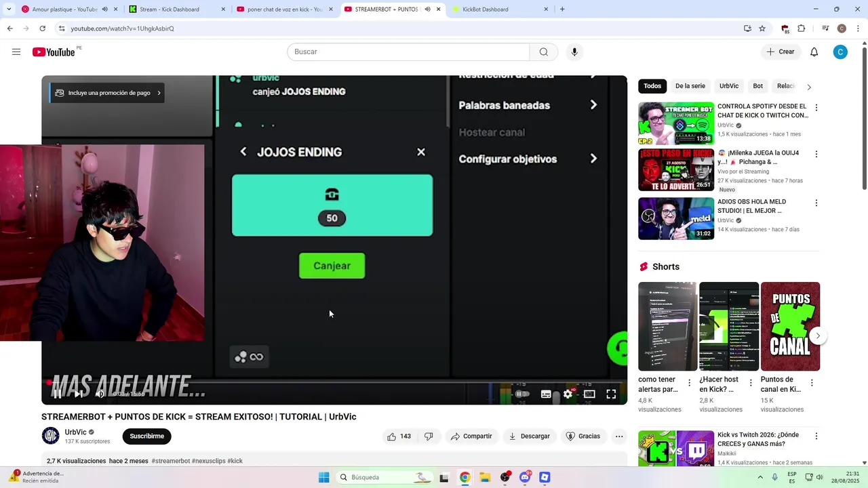Open options for 'como tener alertas' Short
This screenshot has height=488, width=868.
(x=690, y=383)
